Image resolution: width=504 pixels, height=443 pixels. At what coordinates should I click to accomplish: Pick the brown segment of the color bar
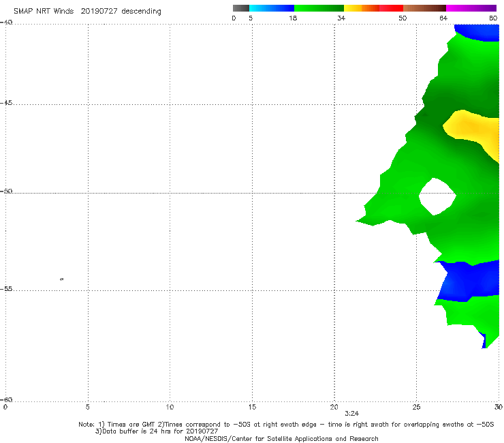click(x=424, y=8)
